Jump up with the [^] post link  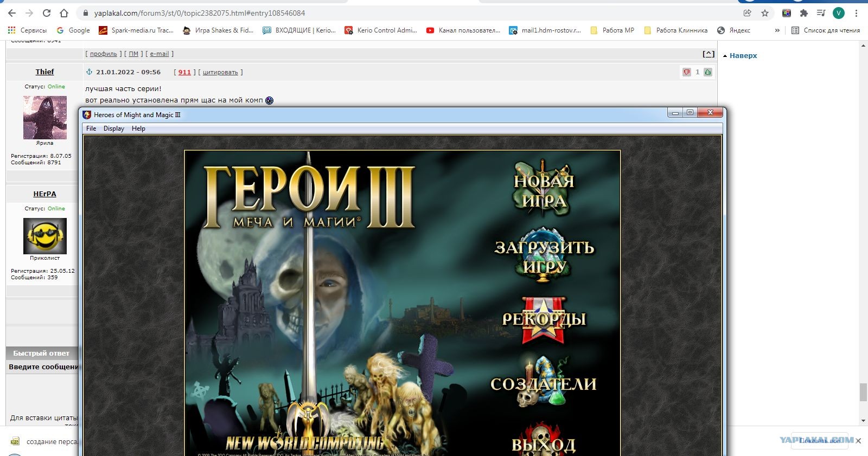coord(709,54)
